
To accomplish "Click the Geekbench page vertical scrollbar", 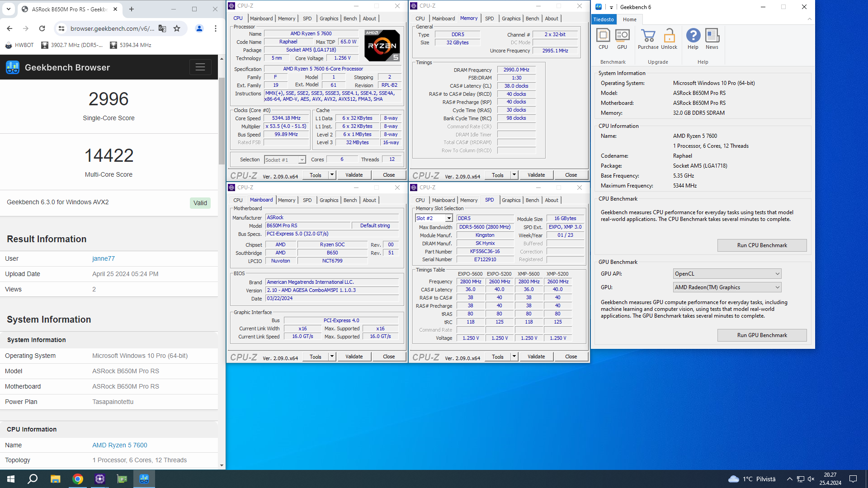I will (x=222, y=121).
